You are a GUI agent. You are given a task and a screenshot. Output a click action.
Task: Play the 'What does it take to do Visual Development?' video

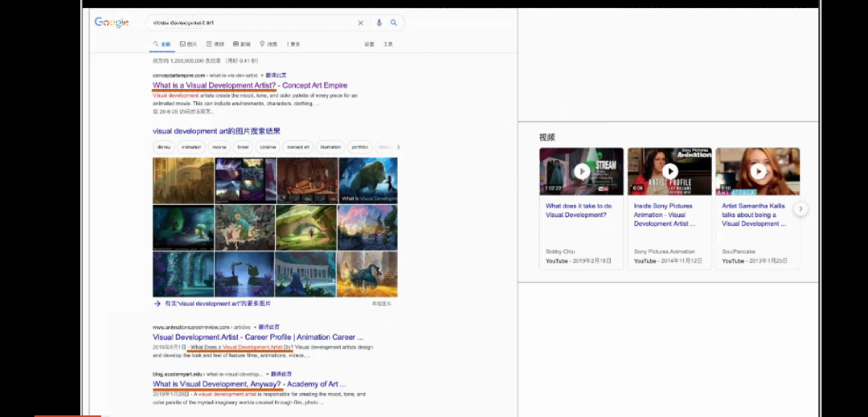click(x=581, y=171)
